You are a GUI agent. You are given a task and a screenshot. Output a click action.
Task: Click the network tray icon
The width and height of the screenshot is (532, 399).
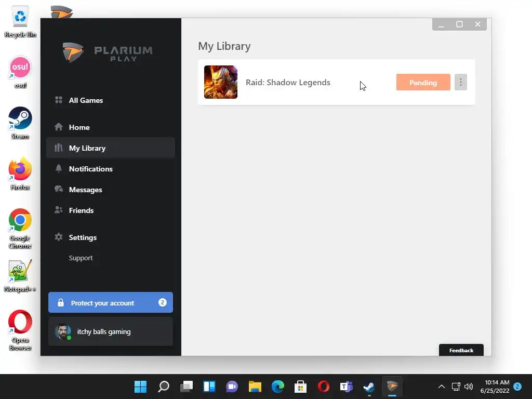[x=456, y=387]
